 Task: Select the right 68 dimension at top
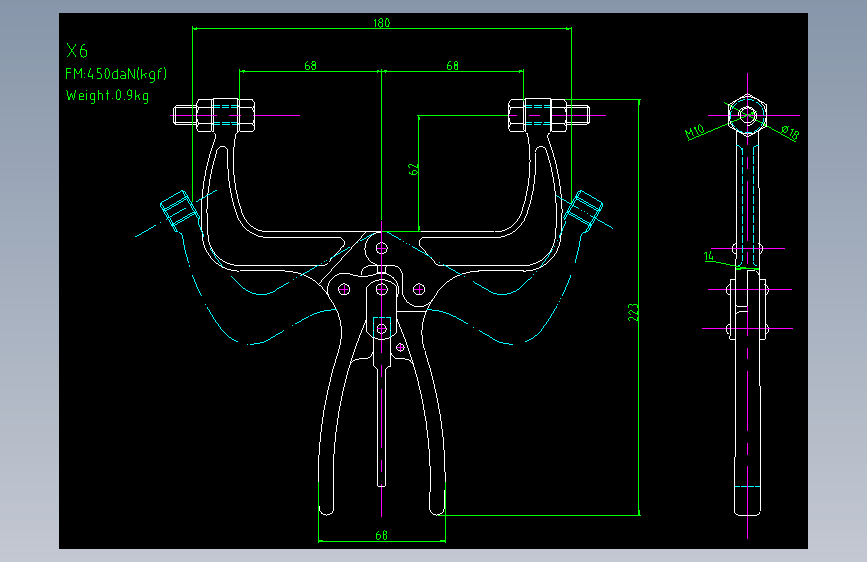[452, 66]
